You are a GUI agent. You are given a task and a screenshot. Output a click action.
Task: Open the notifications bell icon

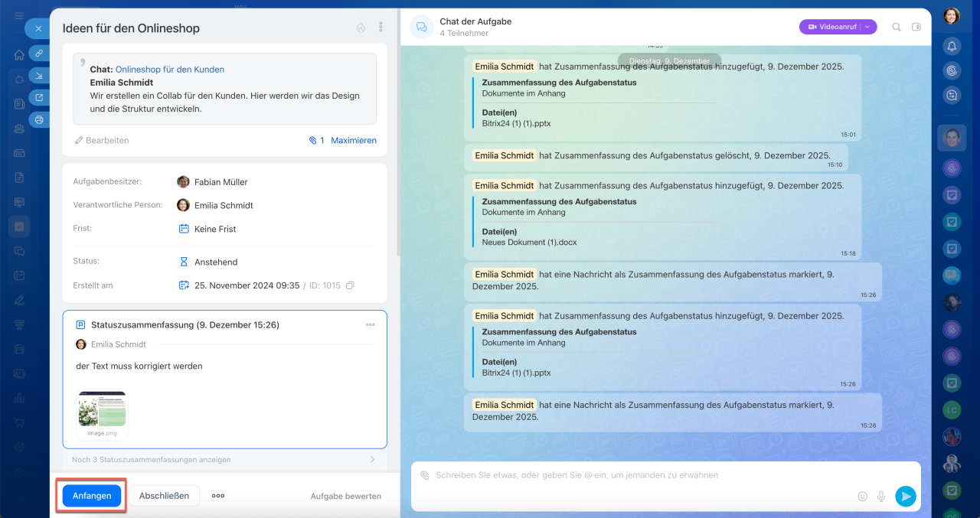[x=952, y=46]
